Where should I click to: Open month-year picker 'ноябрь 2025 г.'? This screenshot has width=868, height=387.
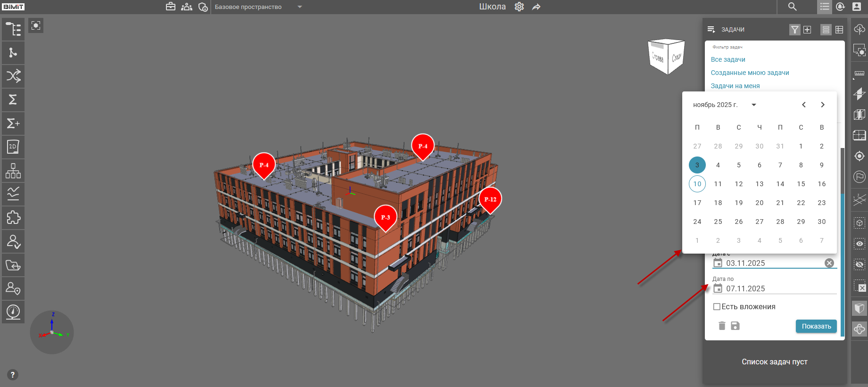point(724,105)
